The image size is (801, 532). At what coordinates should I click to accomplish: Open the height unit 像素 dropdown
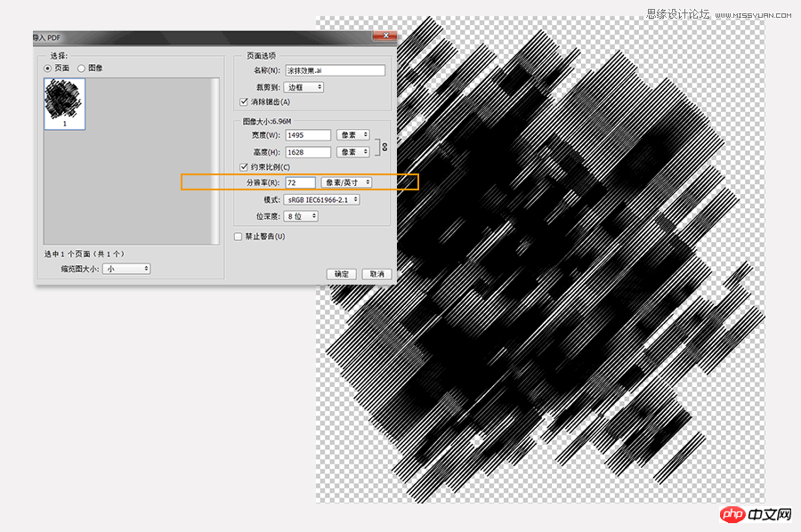(x=353, y=151)
